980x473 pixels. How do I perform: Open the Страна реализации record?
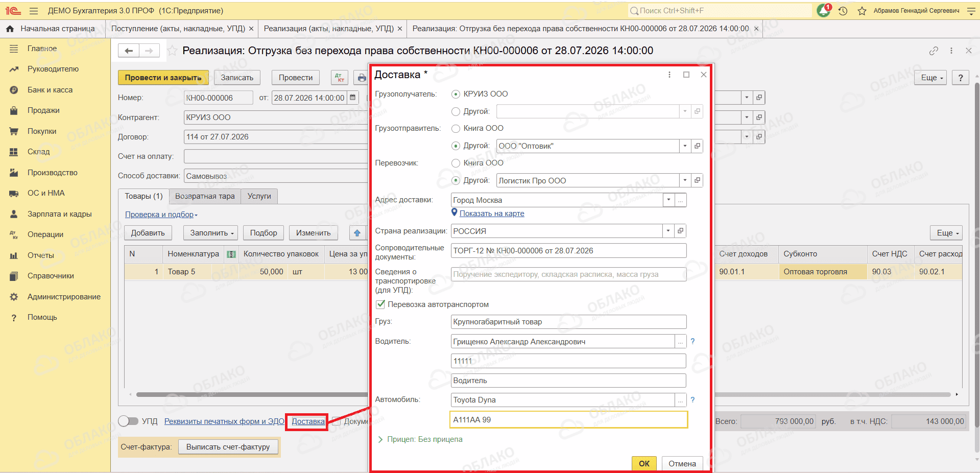click(x=680, y=231)
